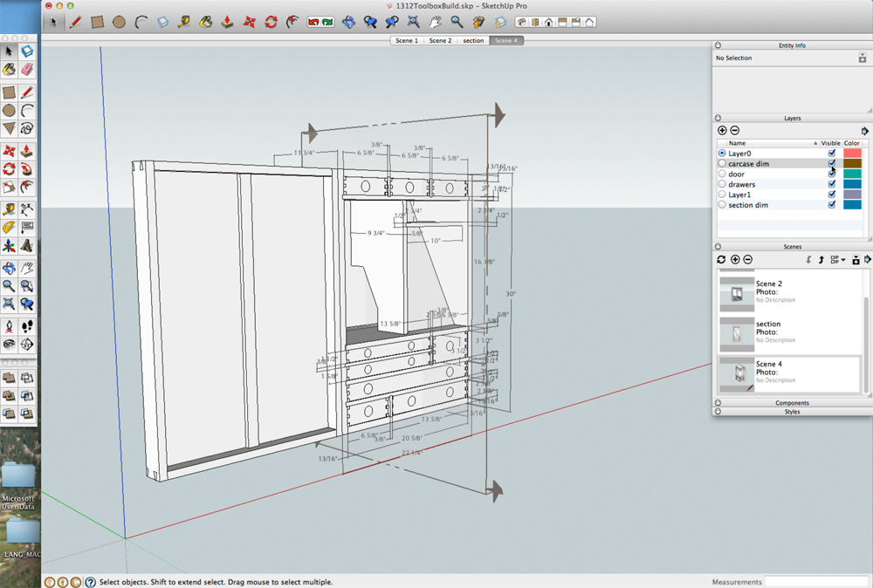The width and height of the screenshot is (873, 588).
Task: Make drawers the active layer radio button
Action: point(722,184)
